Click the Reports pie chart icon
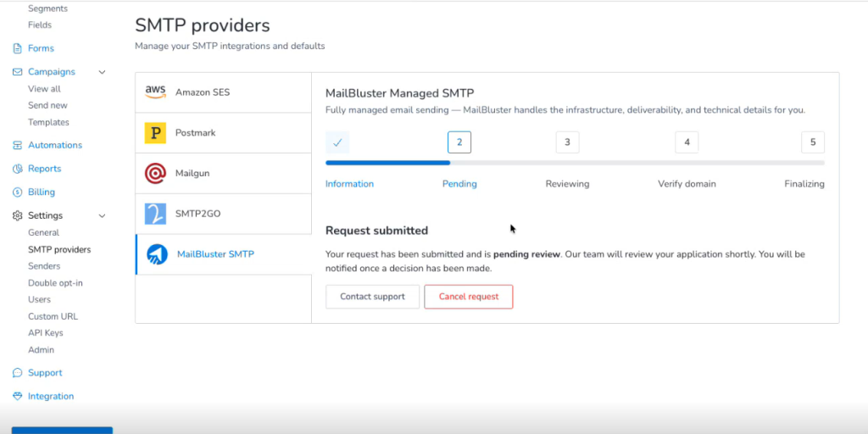Image resolution: width=868 pixels, height=434 pixels. [x=17, y=169]
